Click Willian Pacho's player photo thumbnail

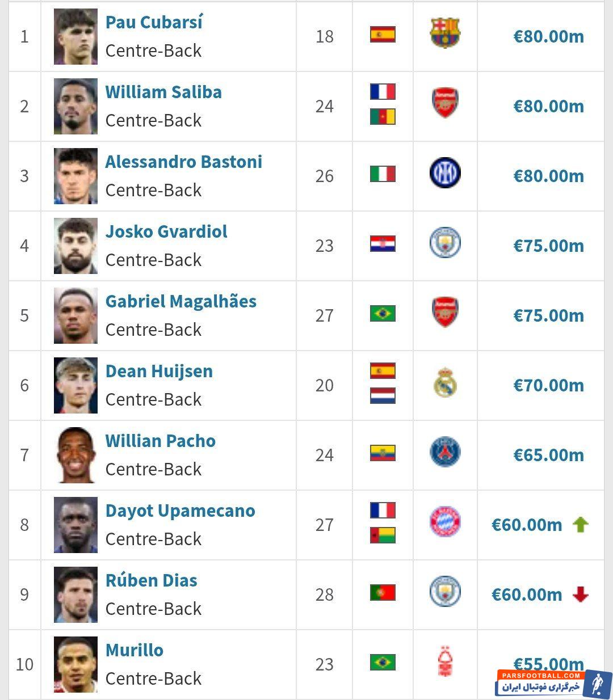75,455
